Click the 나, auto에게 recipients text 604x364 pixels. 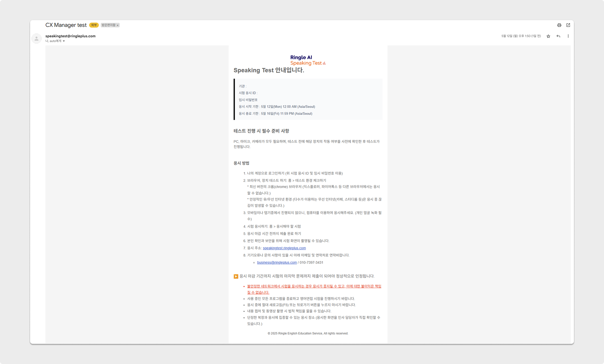(x=53, y=41)
